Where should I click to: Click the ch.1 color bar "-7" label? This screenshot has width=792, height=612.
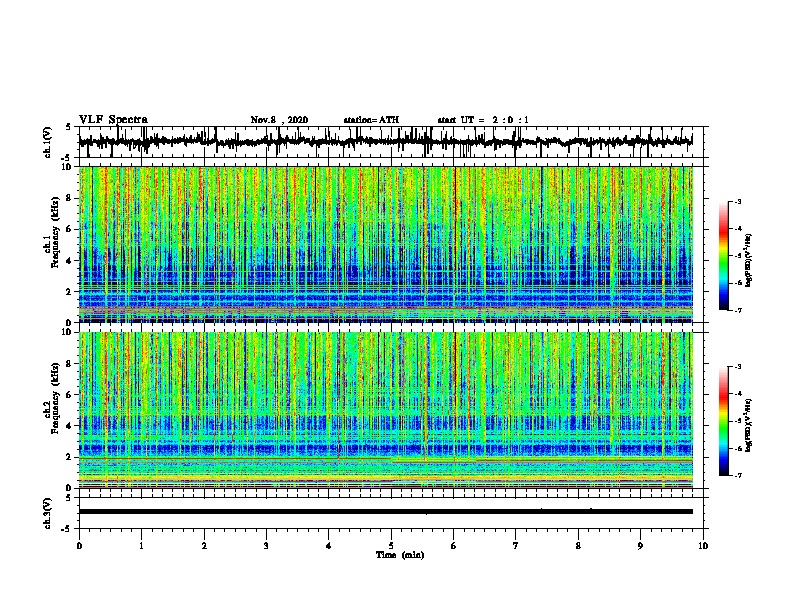(x=737, y=310)
